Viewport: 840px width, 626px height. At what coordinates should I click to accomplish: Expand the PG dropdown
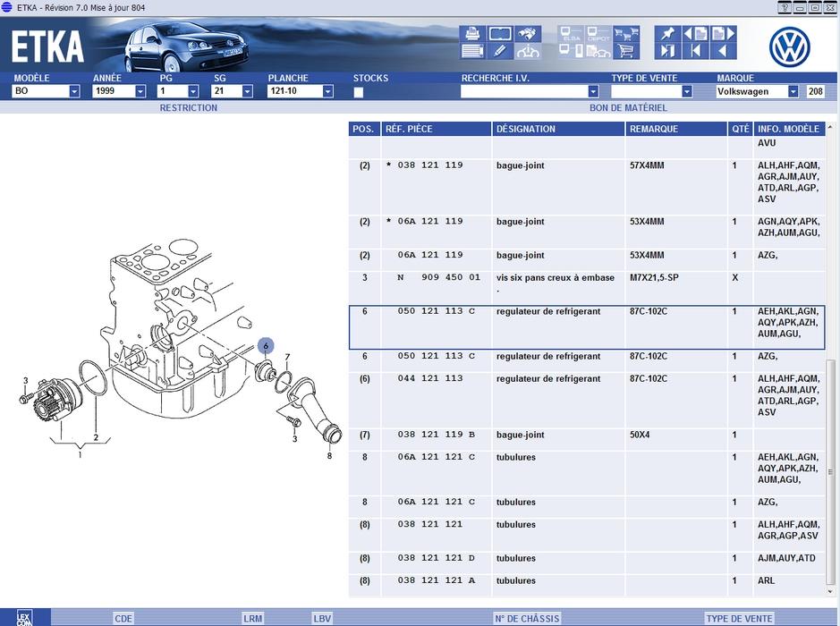coord(193,91)
